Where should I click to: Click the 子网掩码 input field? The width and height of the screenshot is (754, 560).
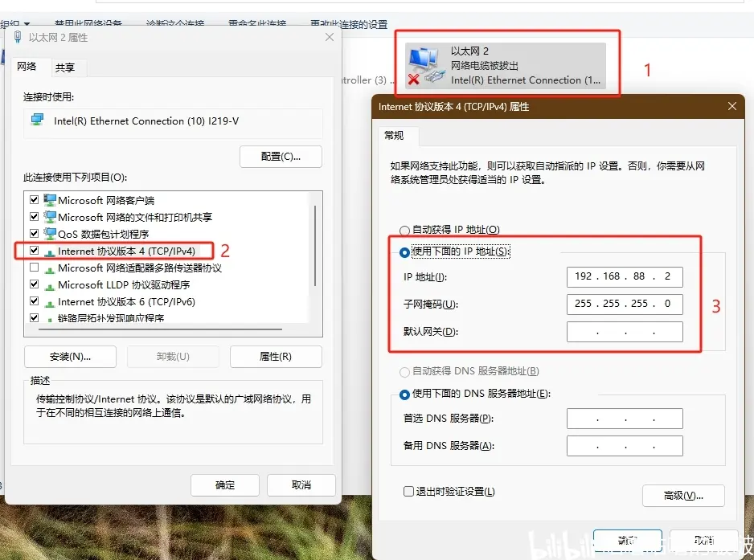625,305
